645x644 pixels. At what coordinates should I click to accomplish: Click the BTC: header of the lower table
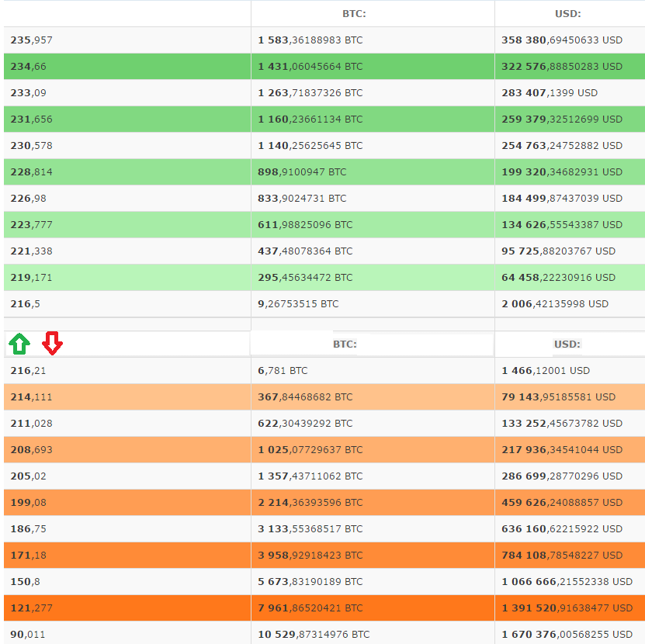click(345, 344)
